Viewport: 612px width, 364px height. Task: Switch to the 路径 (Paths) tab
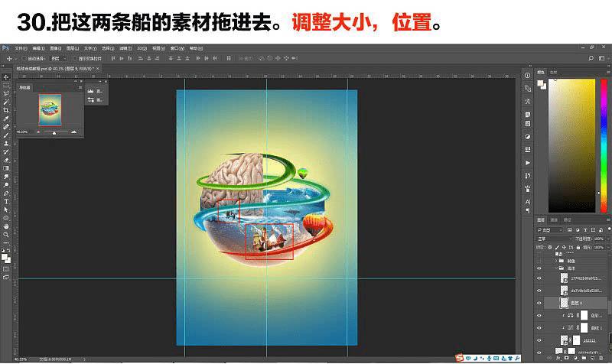pos(567,220)
